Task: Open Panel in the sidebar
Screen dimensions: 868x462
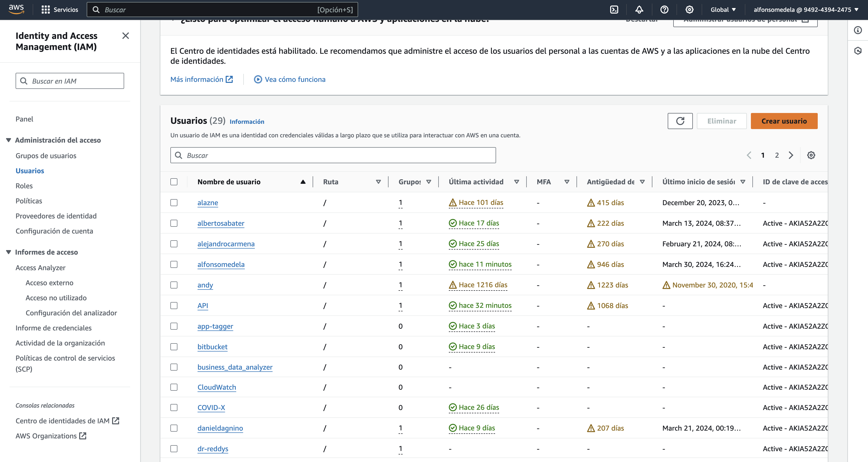Action: pyautogui.click(x=24, y=119)
